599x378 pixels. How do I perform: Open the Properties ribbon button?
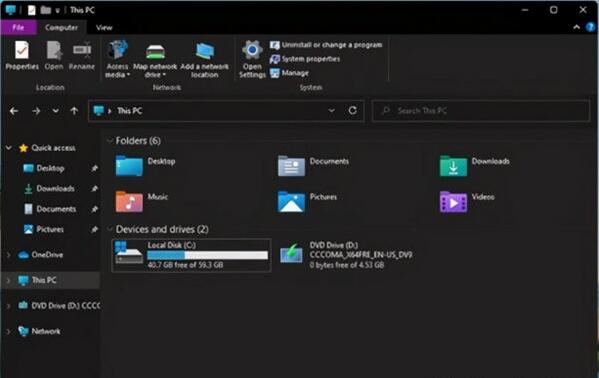click(22, 55)
